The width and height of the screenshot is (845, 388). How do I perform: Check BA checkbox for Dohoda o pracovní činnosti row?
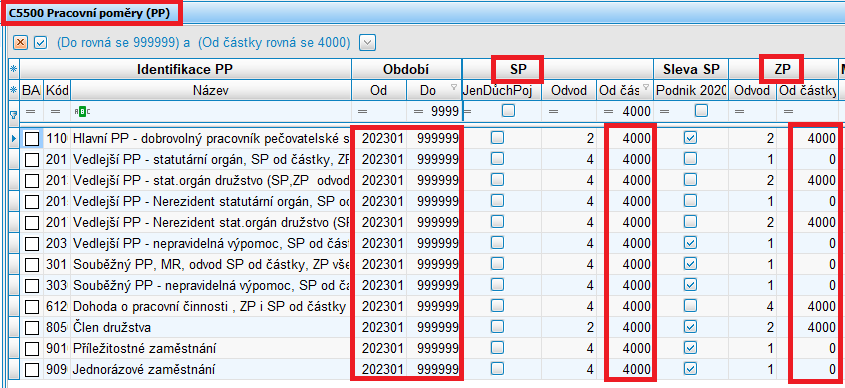coord(32,307)
